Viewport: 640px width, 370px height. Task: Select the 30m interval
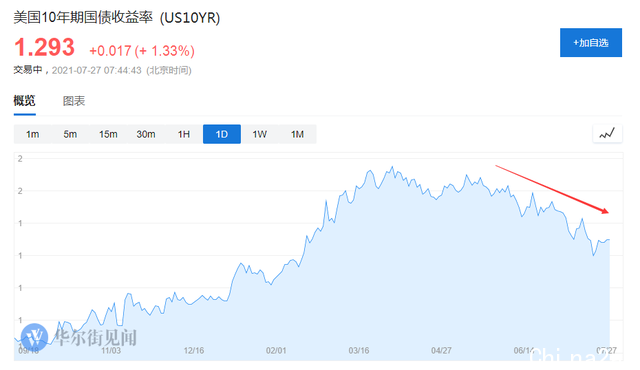coord(146,134)
